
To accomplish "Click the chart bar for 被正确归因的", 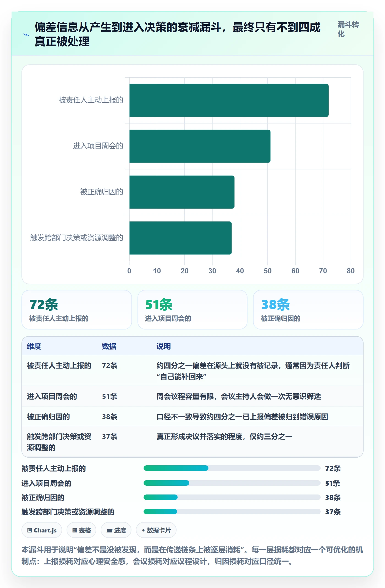I will point(182,192).
